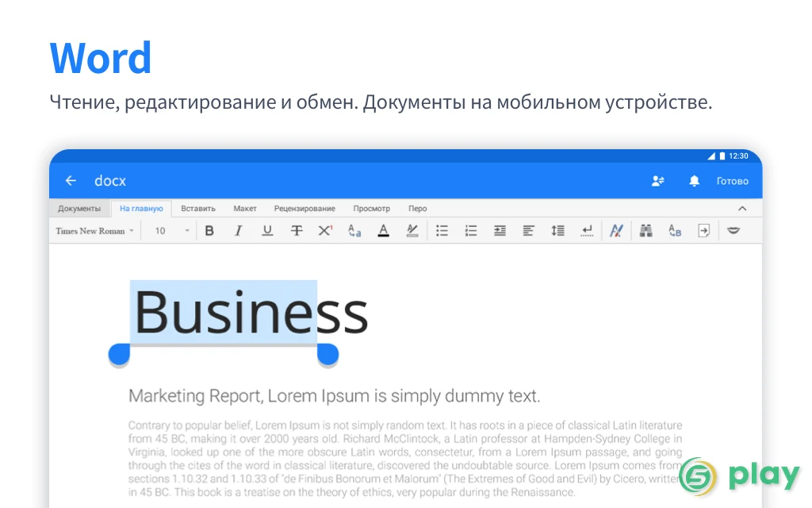Switch to the На главную tab
This screenshot has width=812, height=508.
coord(141,209)
